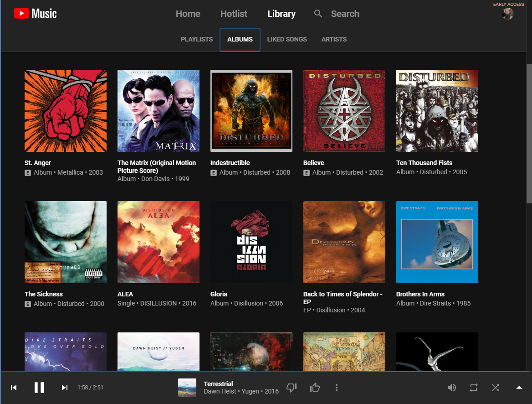Click the Brothers In Arms title
This screenshot has height=404, width=532.
coord(420,294)
